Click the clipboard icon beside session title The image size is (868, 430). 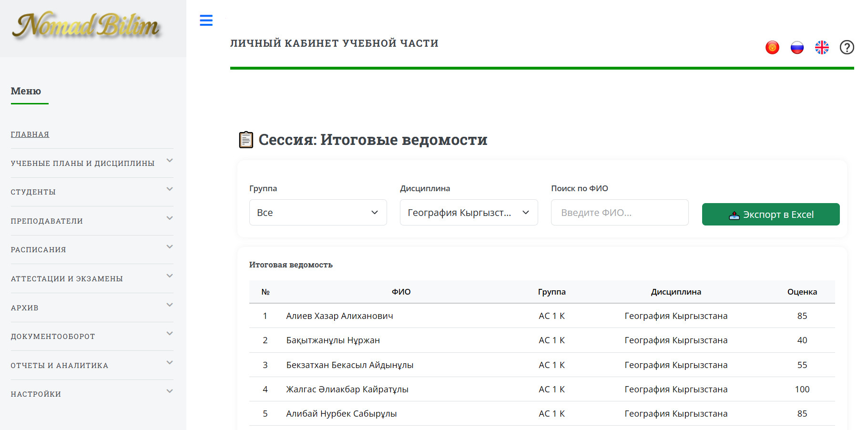tap(246, 140)
